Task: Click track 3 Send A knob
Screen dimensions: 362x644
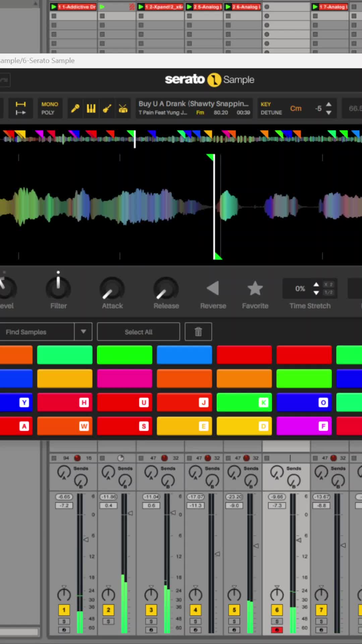Action: point(151,472)
